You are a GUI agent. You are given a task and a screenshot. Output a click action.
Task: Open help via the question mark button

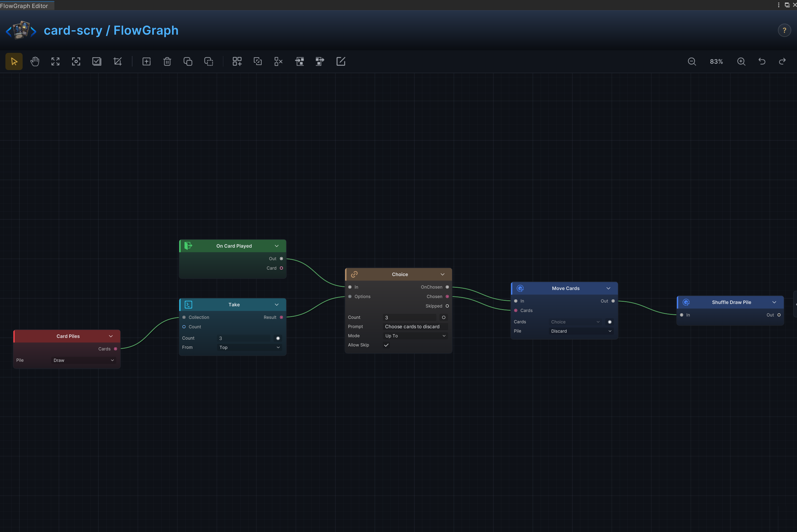click(785, 31)
